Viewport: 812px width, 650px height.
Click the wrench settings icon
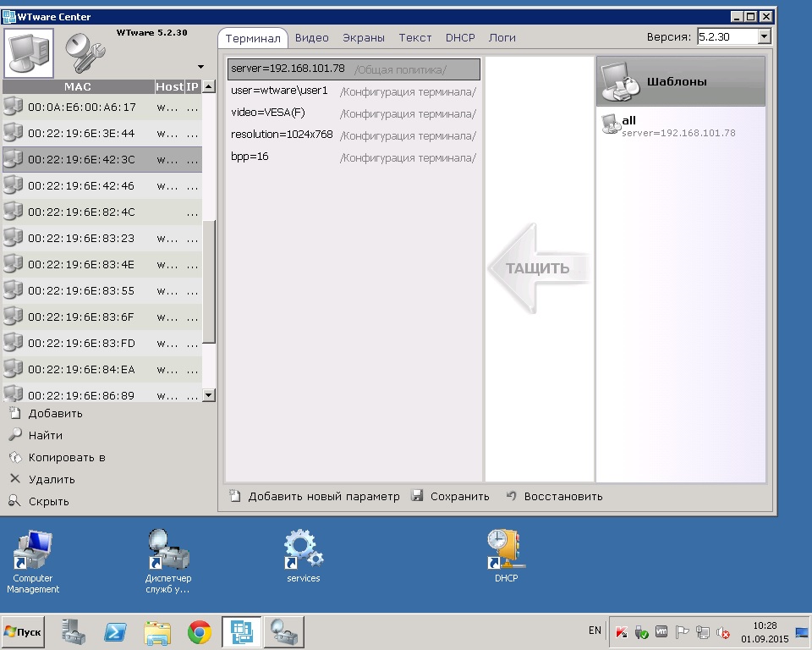pyautogui.click(x=85, y=53)
